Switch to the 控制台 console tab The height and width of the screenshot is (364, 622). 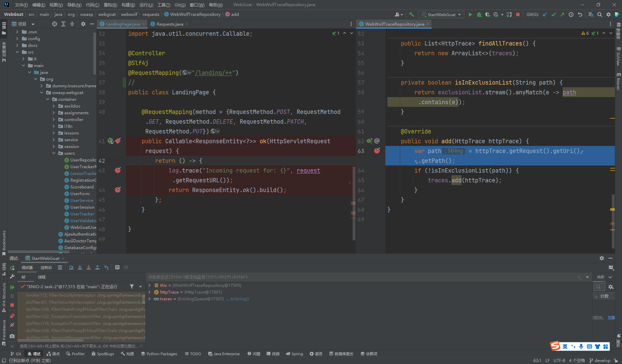click(x=46, y=267)
